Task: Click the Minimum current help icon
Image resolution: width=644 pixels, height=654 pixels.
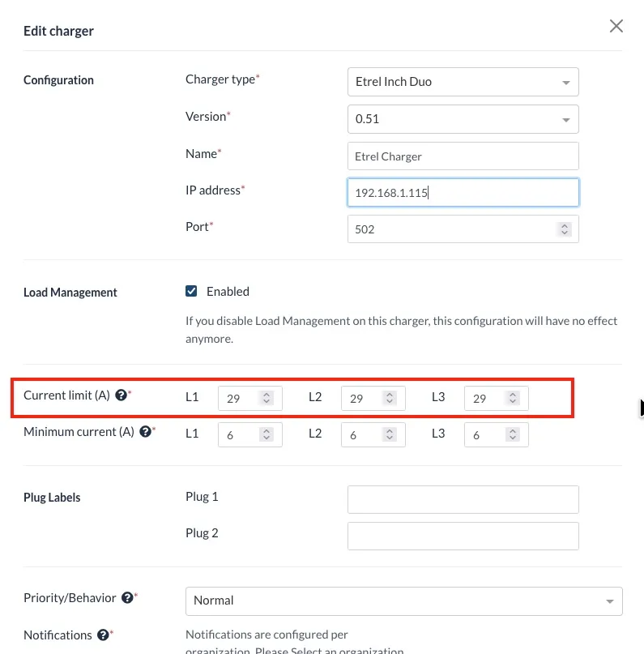Action: pos(145,431)
